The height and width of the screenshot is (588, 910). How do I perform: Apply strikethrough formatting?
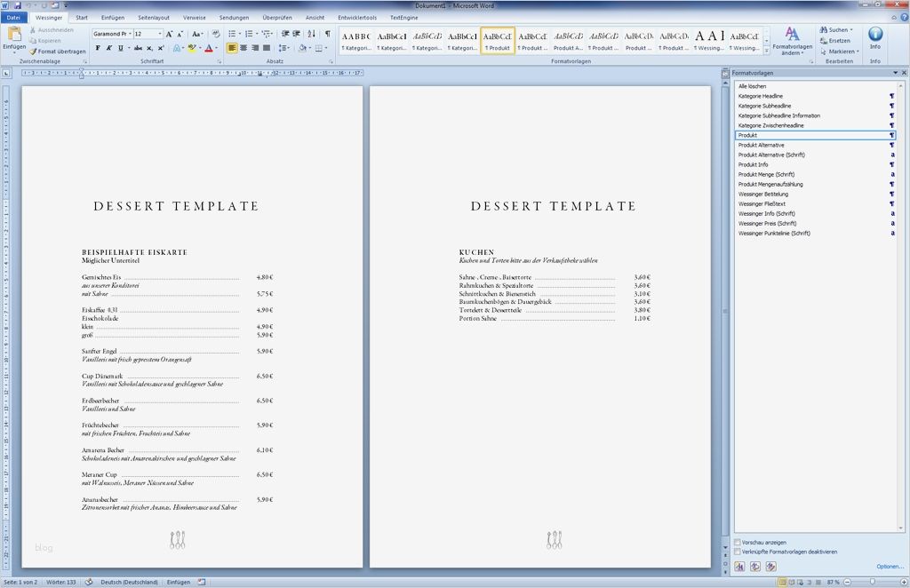(139, 47)
